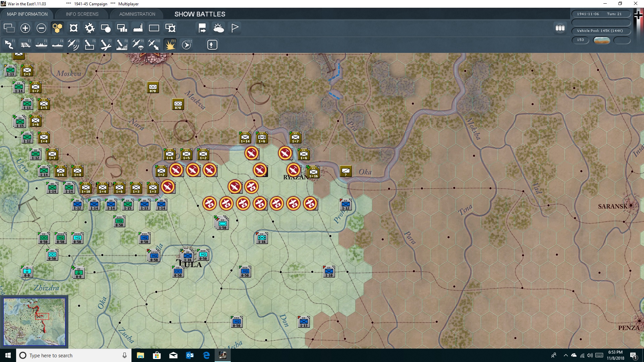644x362 pixels.
Task: Click the zoom in plus icon
Action: pyautogui.click(x=25, y=28)
